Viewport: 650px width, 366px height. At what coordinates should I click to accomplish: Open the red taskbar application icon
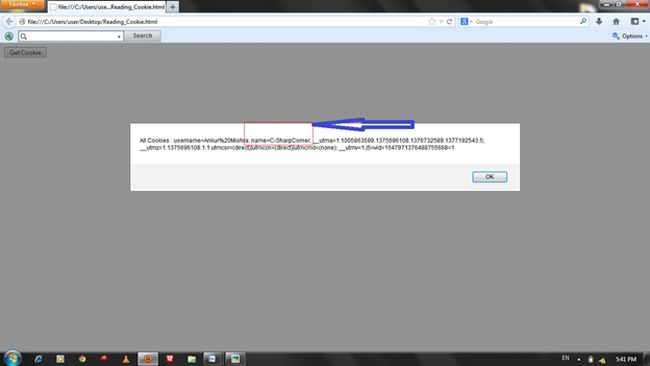[x=104, y=359]
